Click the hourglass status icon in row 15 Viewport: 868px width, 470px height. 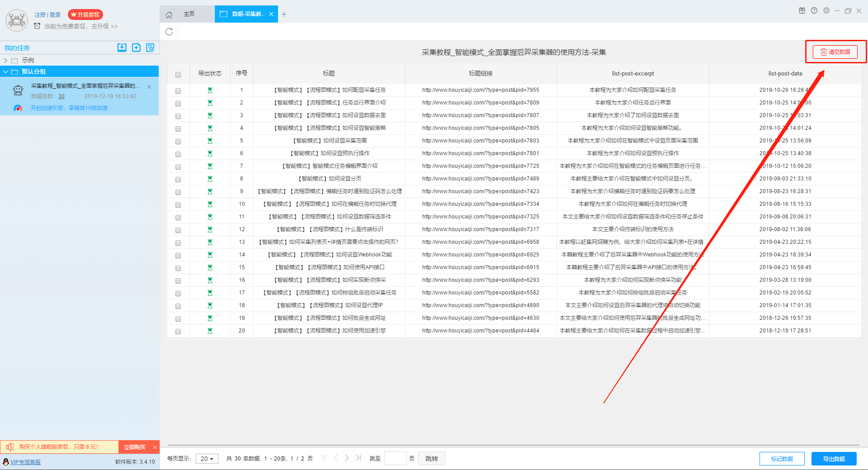click(x=210, y=267)
